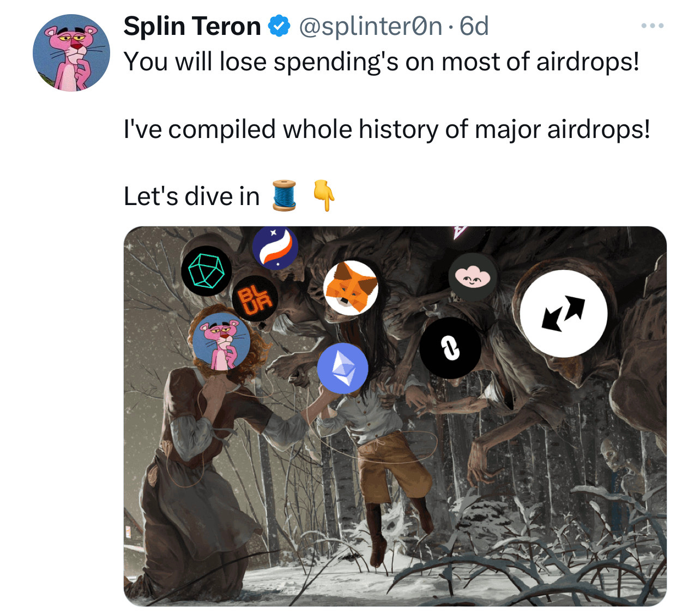Click the thread spool emoji
Screen dimensions: 700x613
tap(285, 195)
